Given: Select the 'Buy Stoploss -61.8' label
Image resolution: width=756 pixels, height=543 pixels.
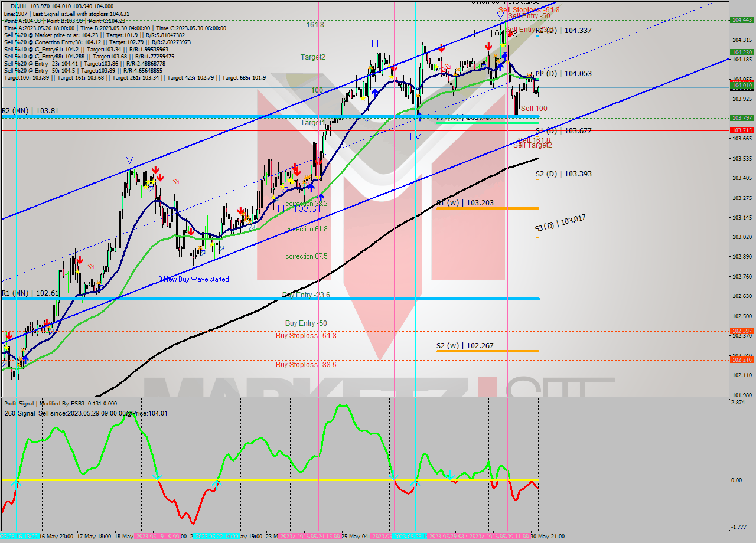Looking at the screenshot, I should 306,336.
